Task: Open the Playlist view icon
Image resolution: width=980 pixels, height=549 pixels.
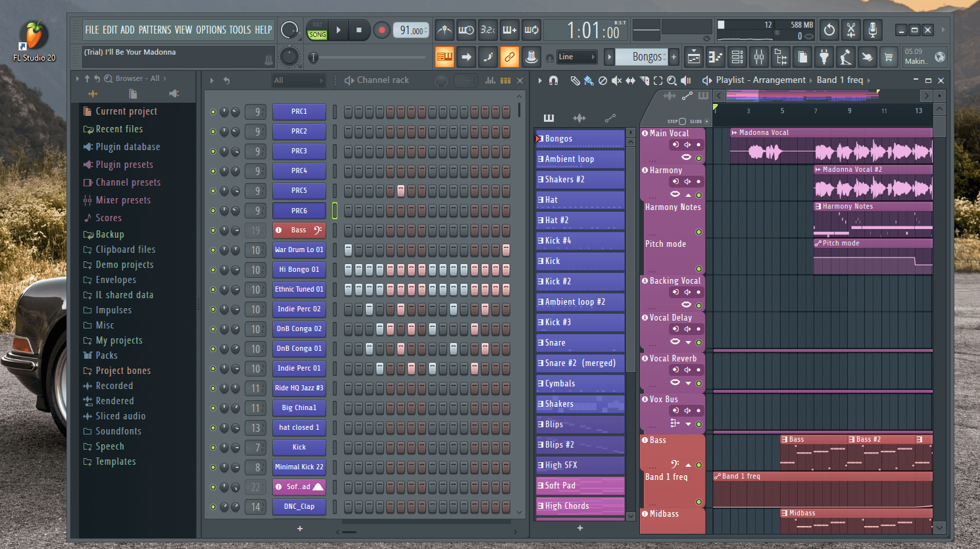Action: pos(694,57)
